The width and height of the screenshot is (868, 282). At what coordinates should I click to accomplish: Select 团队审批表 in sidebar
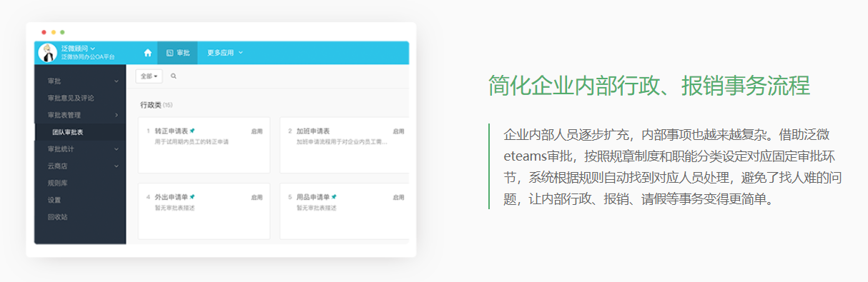pos(80,132)
